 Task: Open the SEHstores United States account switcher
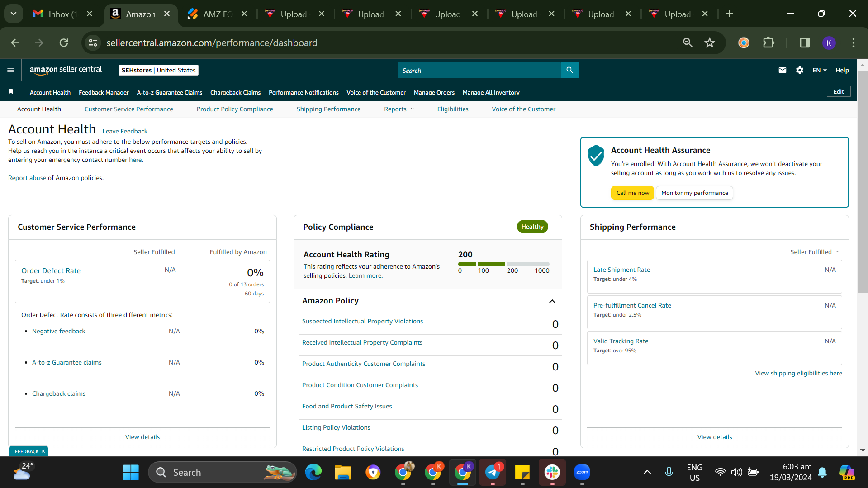[158, 70]
